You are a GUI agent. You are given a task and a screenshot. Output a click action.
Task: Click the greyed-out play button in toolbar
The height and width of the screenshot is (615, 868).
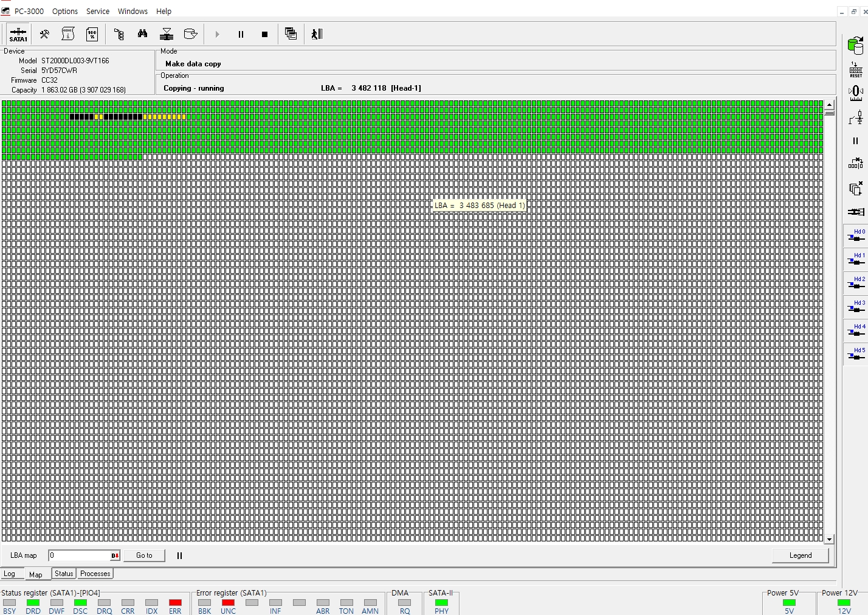[217, 34]
